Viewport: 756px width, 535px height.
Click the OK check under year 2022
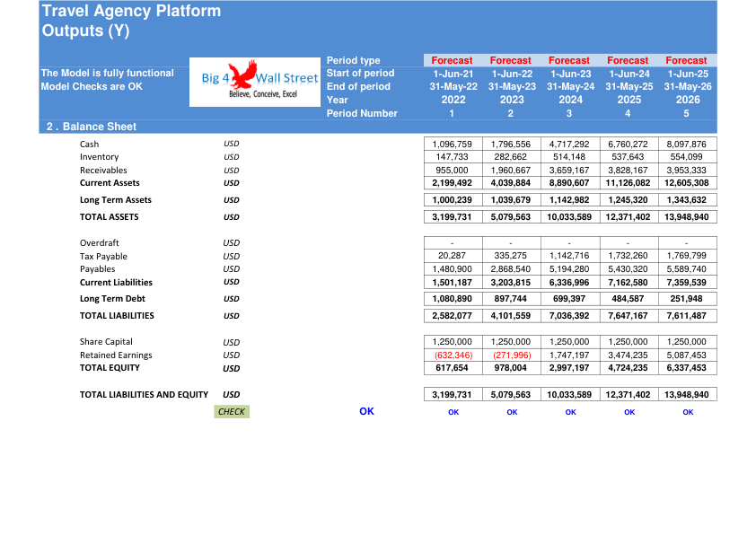coord(453,412)
